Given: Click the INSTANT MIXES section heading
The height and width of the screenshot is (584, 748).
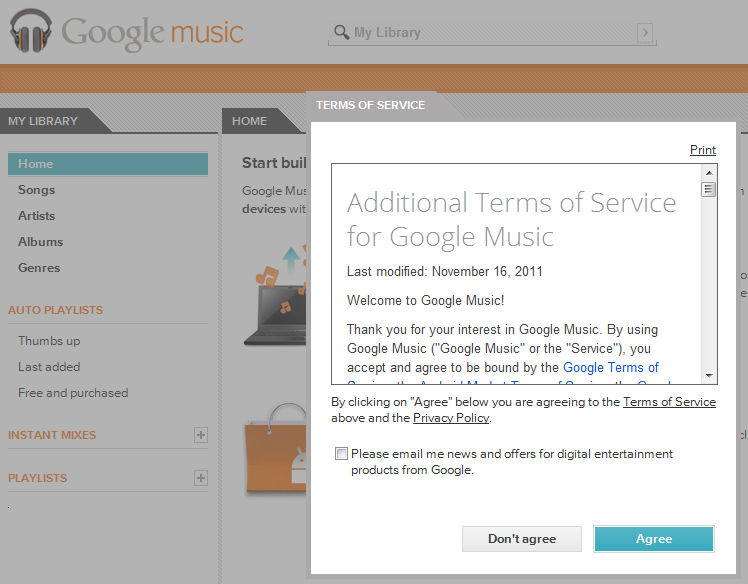Looking at the screenshot, I should (52, 435).
